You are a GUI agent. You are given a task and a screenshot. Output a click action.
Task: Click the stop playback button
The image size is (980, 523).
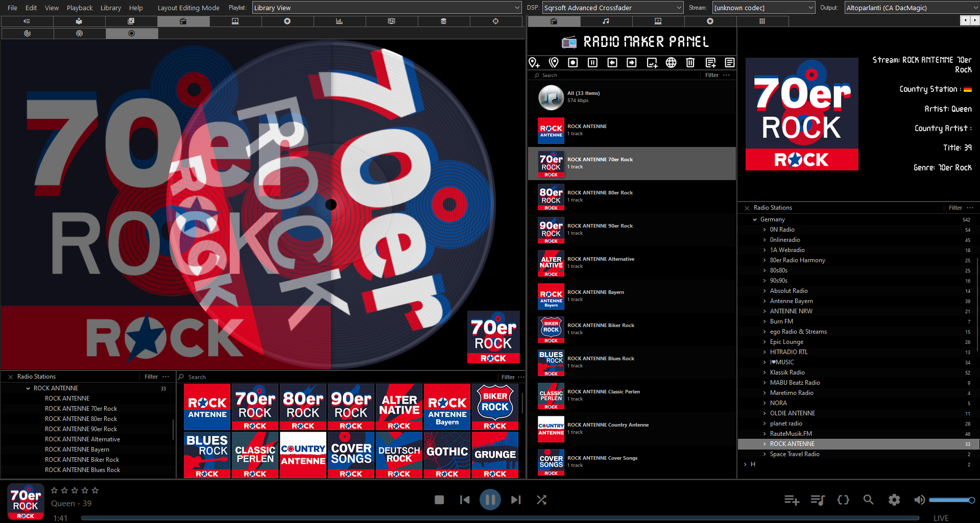click(439, 500)
